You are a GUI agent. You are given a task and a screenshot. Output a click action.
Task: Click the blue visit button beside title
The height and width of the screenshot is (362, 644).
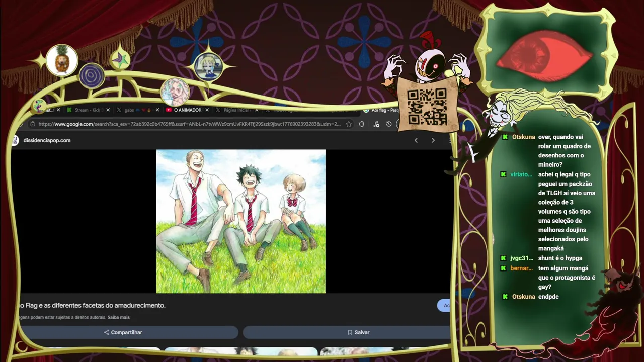pyautogui.click(x=444, y=305)
